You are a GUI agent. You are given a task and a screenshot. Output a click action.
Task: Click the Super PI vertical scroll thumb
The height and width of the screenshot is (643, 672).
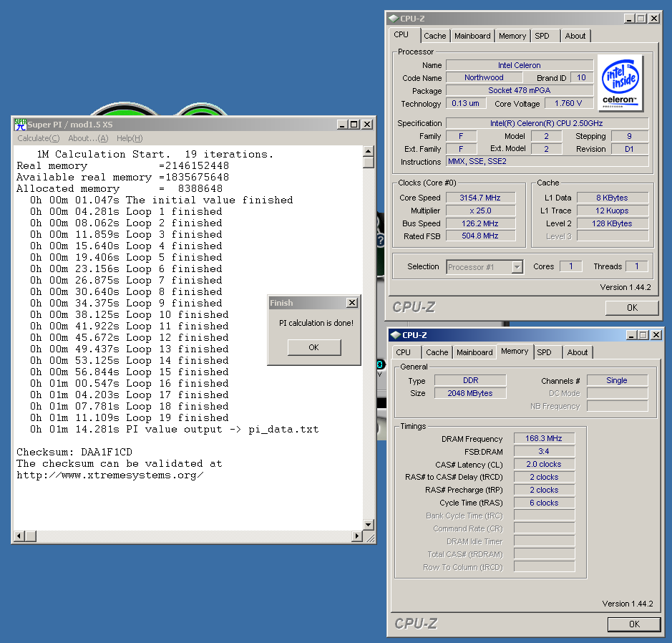click(x=368, y=162)
